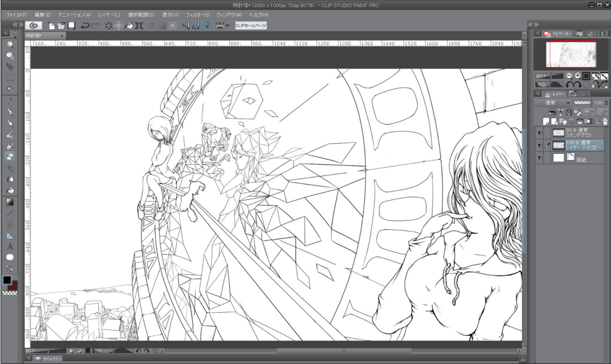611x364 pixels.
Task: Select the Gradient tool
Action: pyautogui.click(x=10, y=202)
